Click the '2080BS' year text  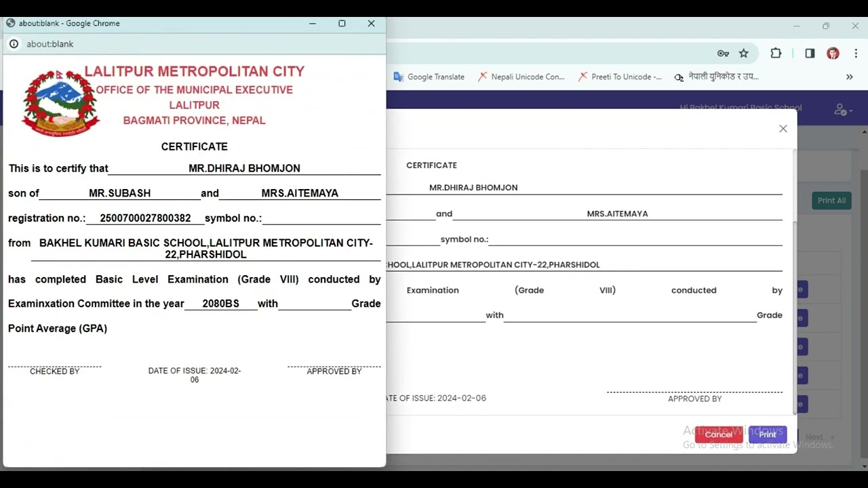220,304
